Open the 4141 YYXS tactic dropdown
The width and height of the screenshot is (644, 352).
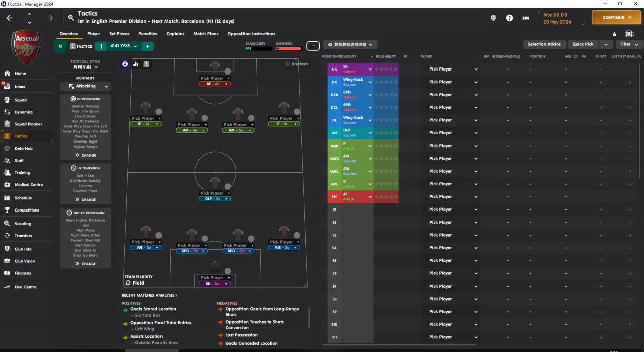124,46
